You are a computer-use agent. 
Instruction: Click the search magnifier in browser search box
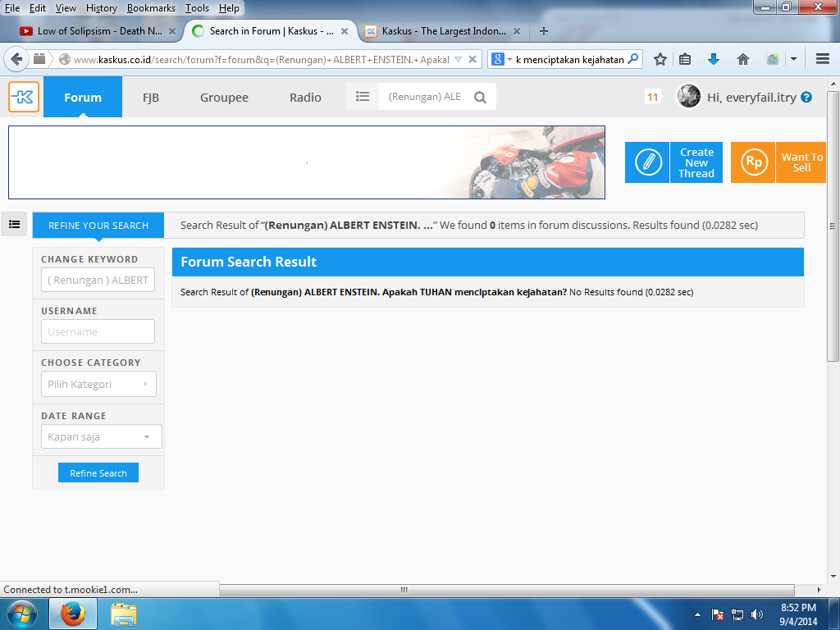tap(633, 59)
